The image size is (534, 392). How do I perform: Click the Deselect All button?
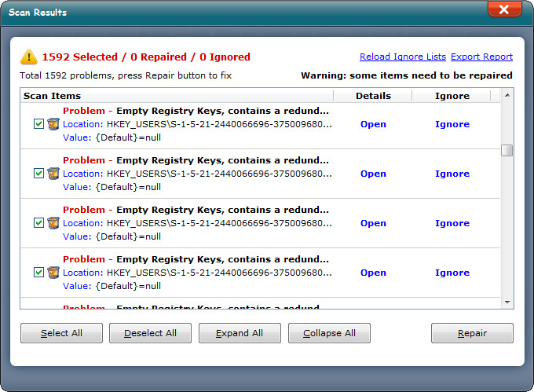[150, 333]
